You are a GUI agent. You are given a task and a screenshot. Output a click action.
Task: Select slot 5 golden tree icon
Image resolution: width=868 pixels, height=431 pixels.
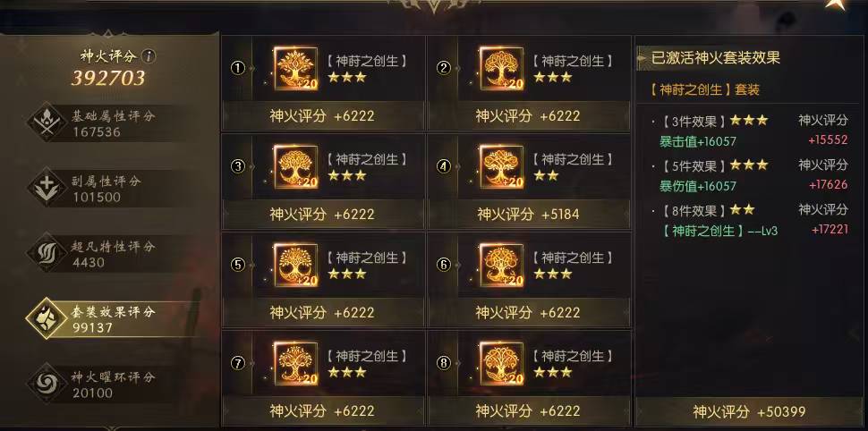(296, 265)
